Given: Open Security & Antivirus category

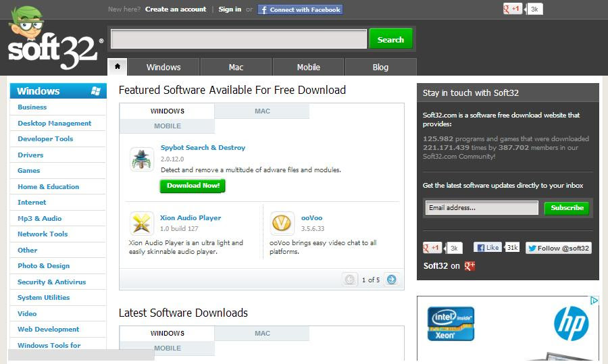Looking at the screenshot, I should coord(51,282).
